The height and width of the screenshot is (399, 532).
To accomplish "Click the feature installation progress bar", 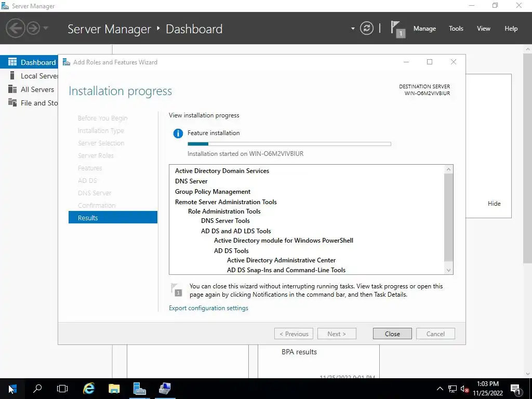I will tap(289, 144).
